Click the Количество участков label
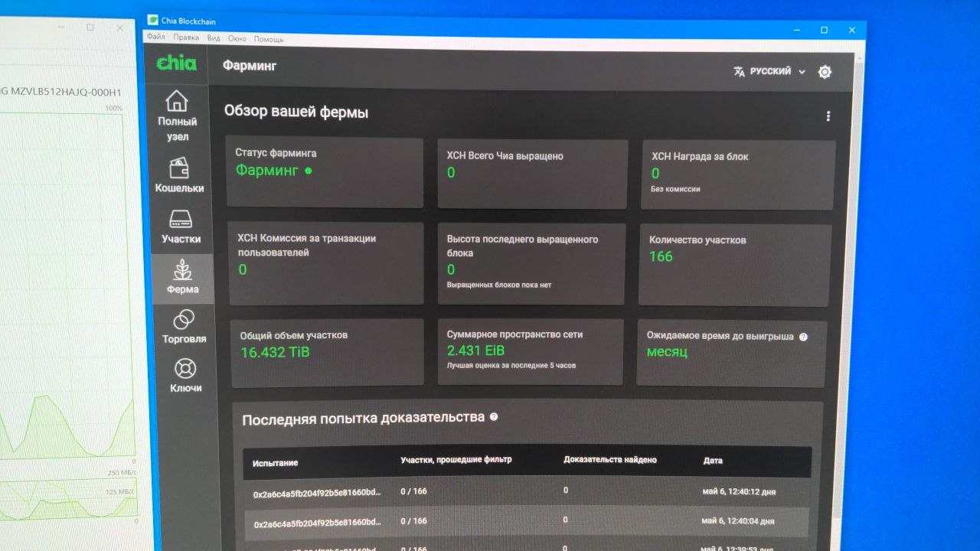This screenshot has width=980, height=551. 697,240
